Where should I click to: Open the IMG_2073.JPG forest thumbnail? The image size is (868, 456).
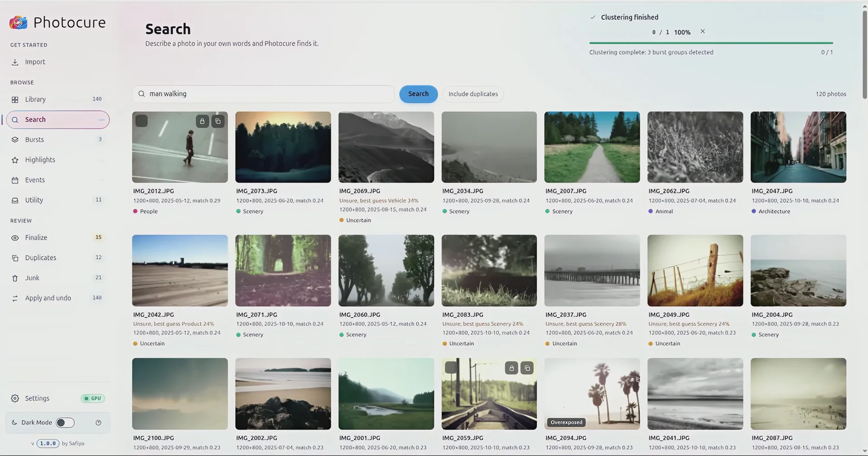(283, 147)
